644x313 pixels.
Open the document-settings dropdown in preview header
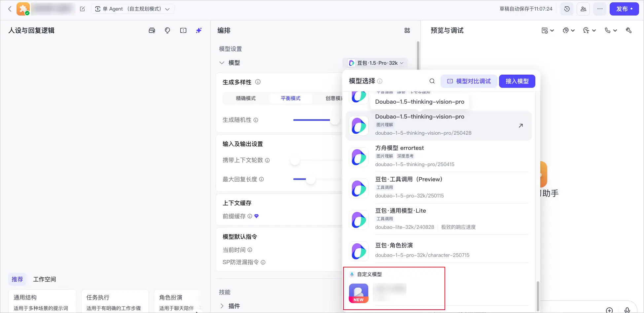[548, 30]
